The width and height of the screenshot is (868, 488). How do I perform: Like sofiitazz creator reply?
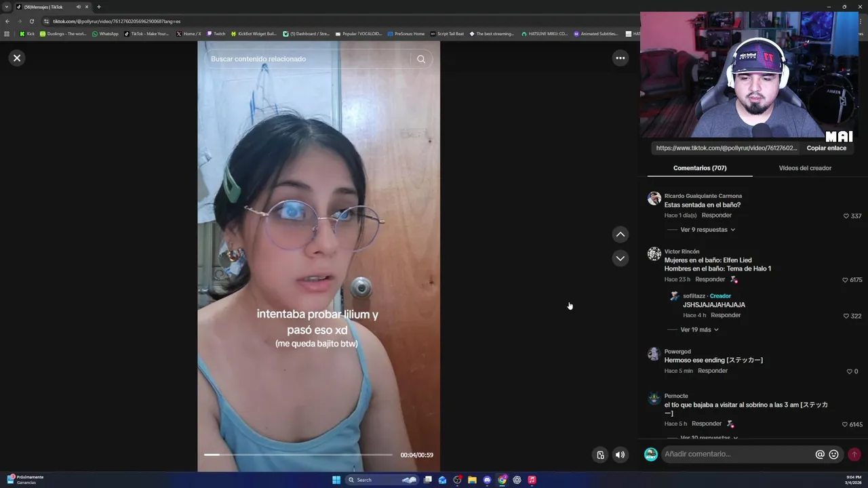point(846,316)
